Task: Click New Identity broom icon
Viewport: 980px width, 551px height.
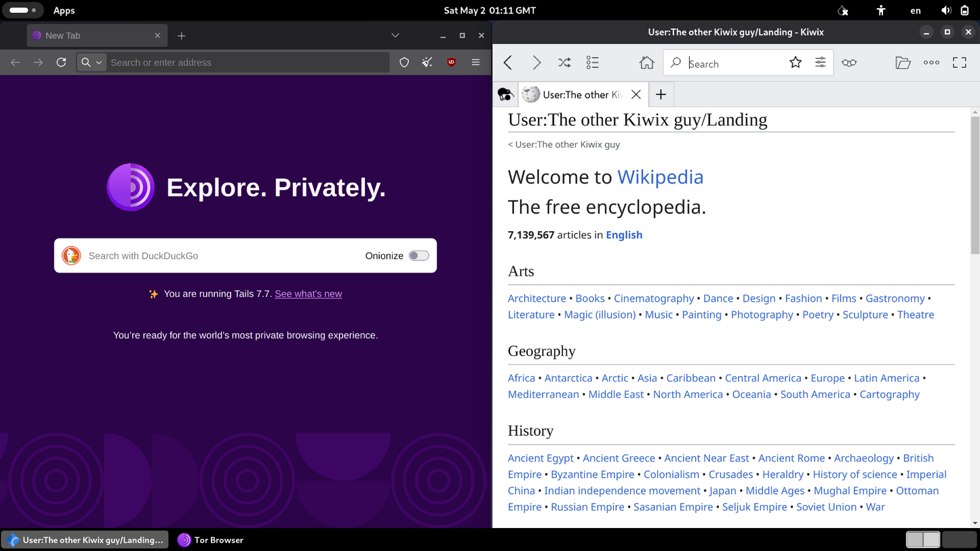Action: (427, 62)
